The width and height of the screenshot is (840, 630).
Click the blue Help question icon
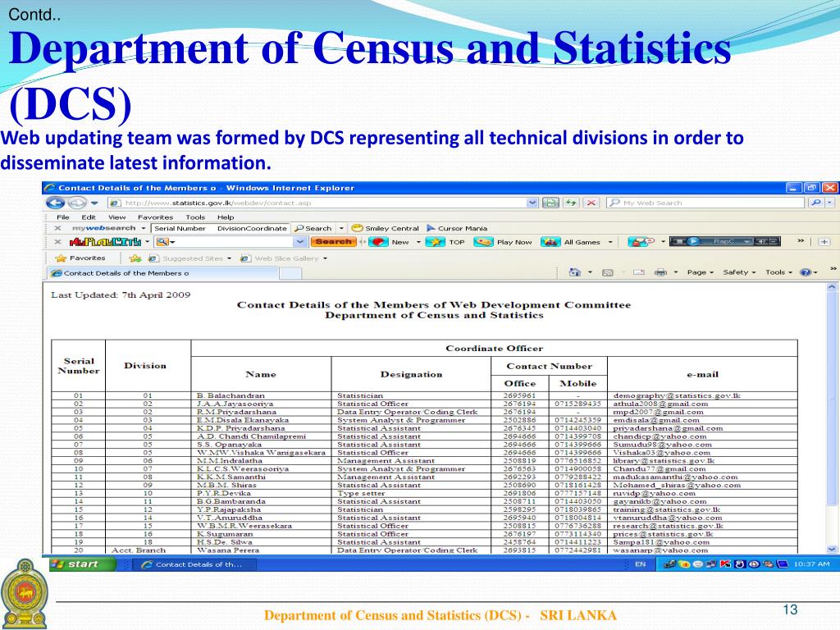tap(806, 272)
